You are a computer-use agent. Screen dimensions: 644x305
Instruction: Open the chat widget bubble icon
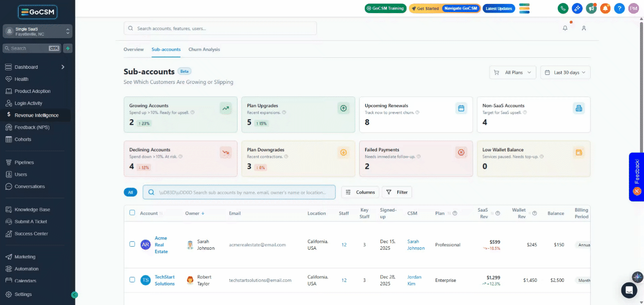(629, 290)
